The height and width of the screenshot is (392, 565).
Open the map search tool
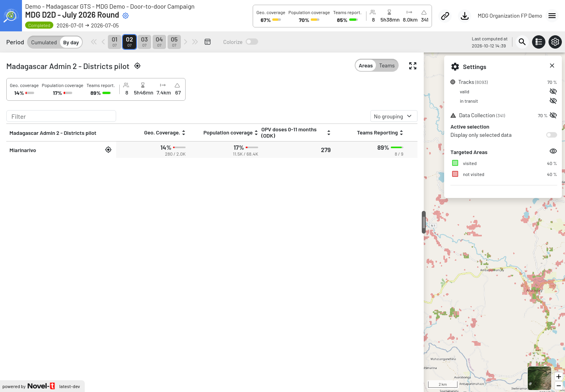522,42
